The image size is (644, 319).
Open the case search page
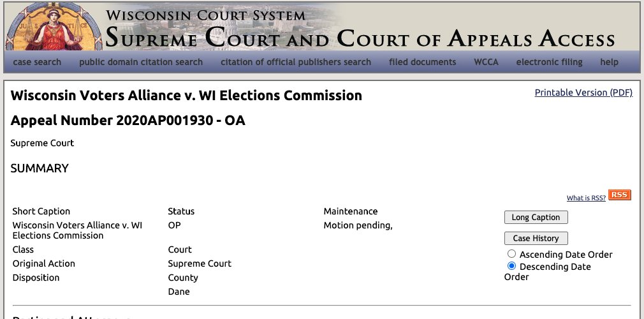pos(37,62)
